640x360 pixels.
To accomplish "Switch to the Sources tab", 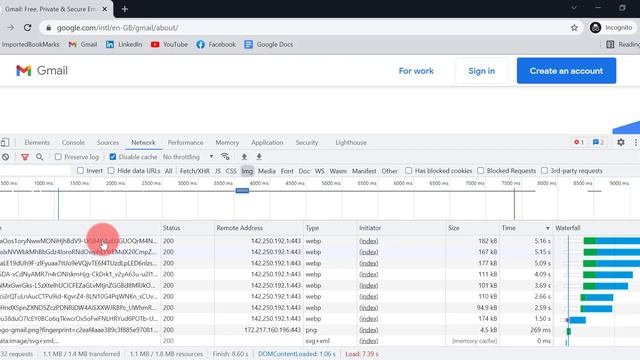I will pyautogui.click(x=108, y=142).
